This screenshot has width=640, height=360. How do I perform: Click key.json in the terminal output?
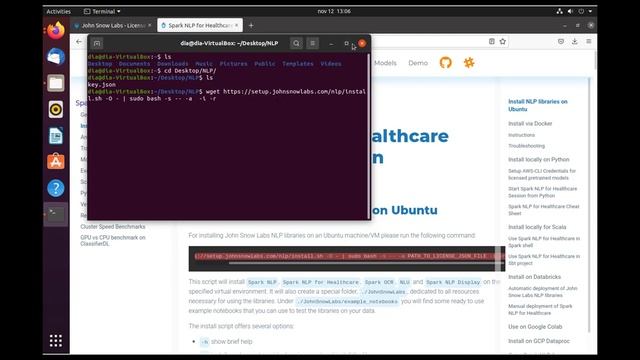coord(102,84)
